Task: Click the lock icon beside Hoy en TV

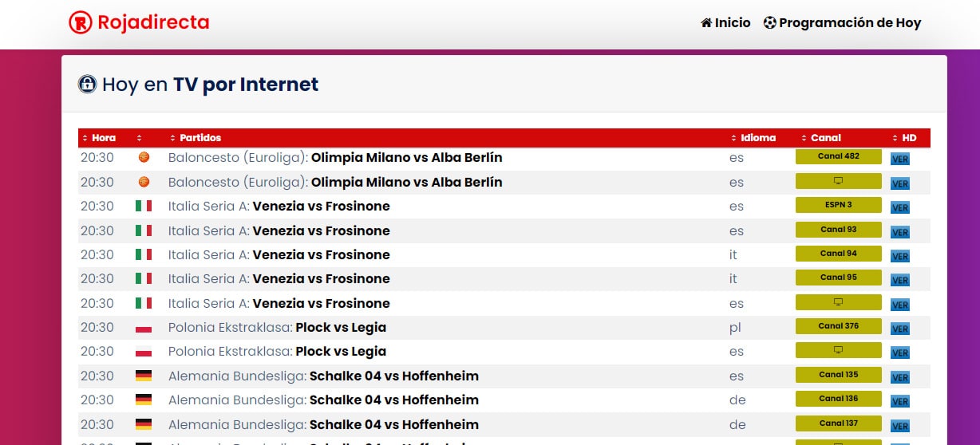Action: [x=87, y=84]
